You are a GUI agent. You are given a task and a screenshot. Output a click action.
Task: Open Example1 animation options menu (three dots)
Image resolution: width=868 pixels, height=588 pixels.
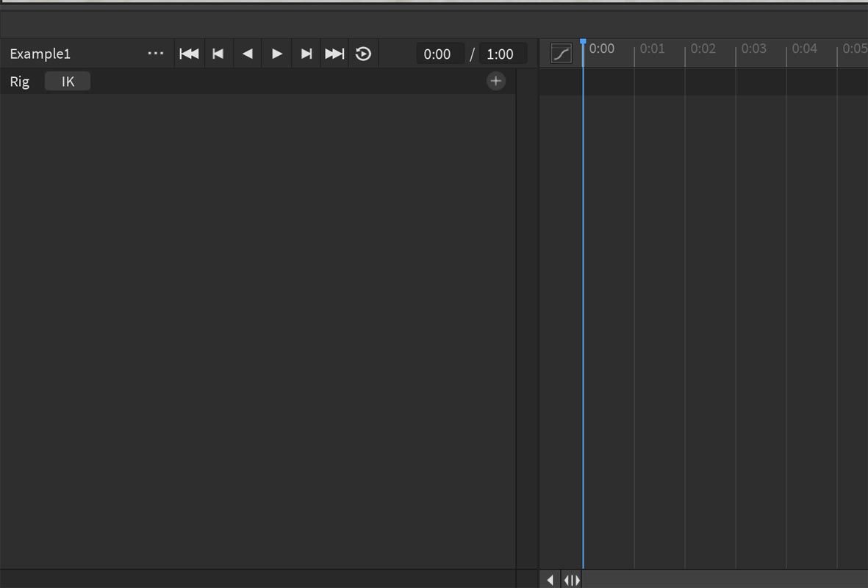(x=156, y=54)
